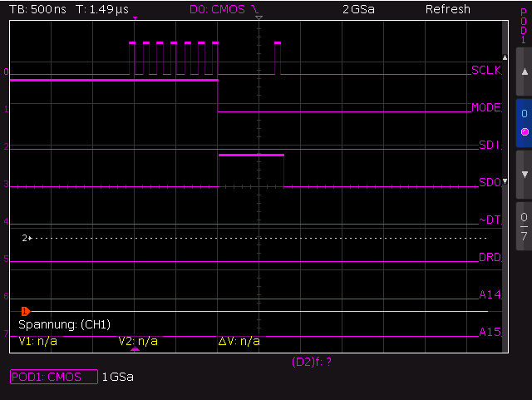Click the down arrow softkey in the POD1 menu
532x400 pixels.
point(525,175)
